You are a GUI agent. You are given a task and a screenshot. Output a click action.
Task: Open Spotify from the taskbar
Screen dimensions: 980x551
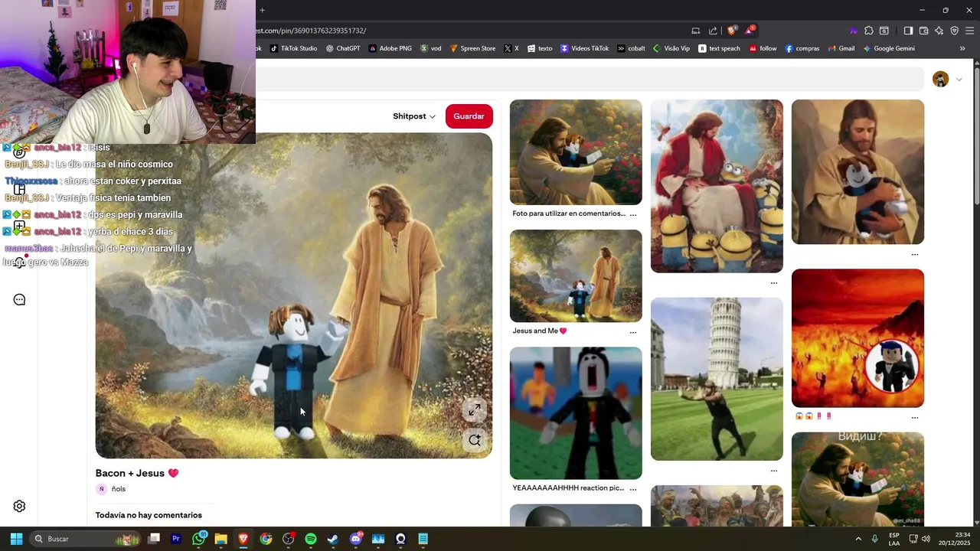[x=310, y=539]
